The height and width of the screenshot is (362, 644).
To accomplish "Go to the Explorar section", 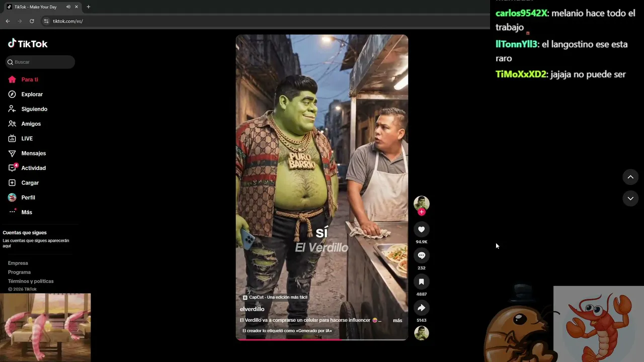I will click(x=32, y=94).
